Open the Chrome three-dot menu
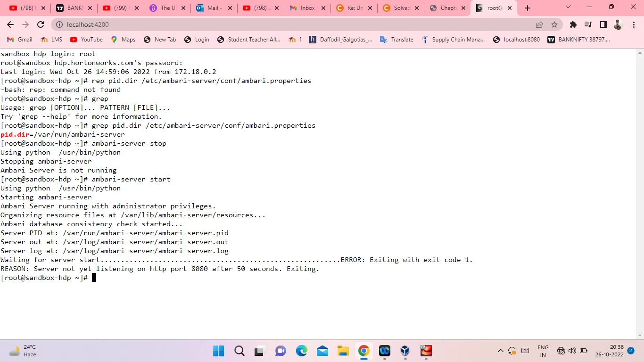Image resolution: width=644 pixels, height=362 pixels. pyautogui.click(x=634, y=25)
